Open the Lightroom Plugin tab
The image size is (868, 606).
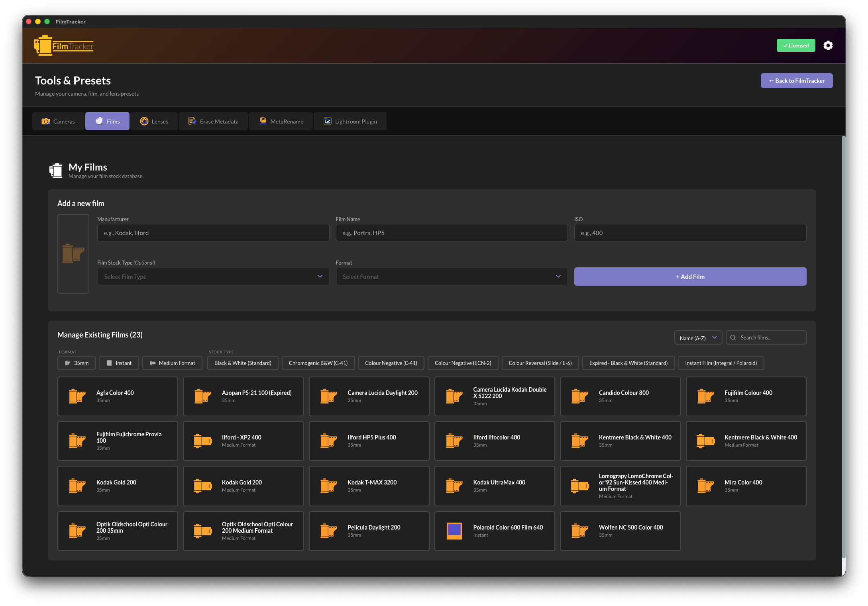coord(350,121)
